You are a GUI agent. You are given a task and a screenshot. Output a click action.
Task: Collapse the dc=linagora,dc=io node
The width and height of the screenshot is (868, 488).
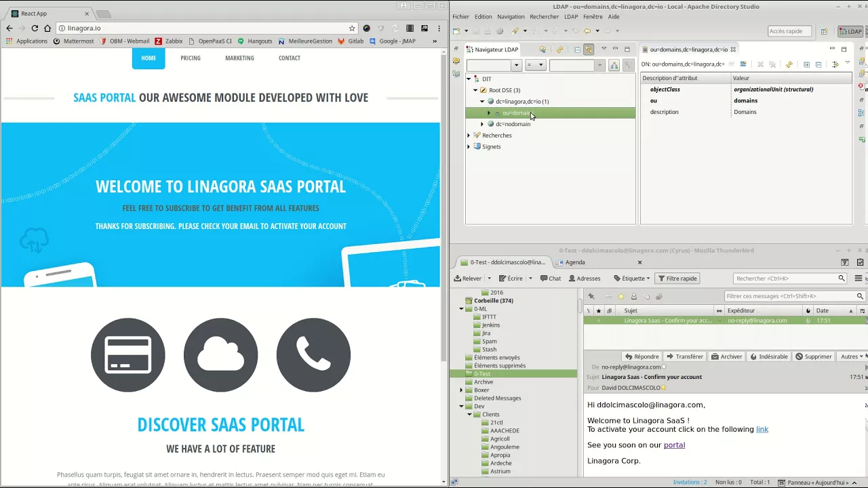pos(482,102)
